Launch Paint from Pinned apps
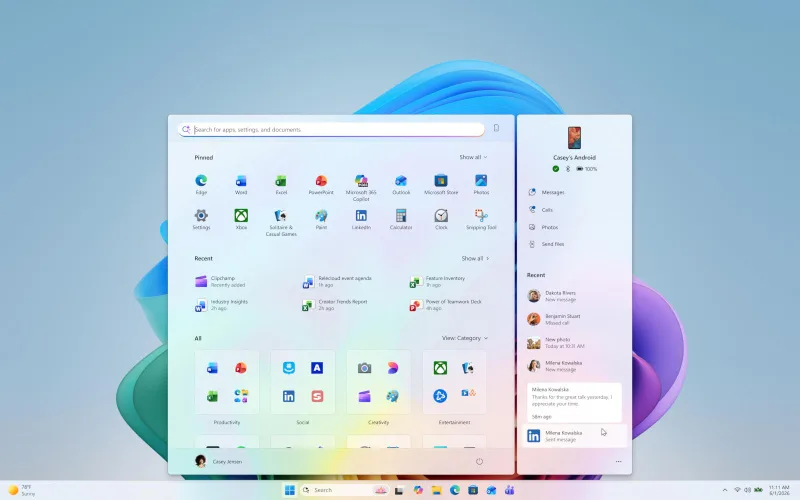 (321, 220)
